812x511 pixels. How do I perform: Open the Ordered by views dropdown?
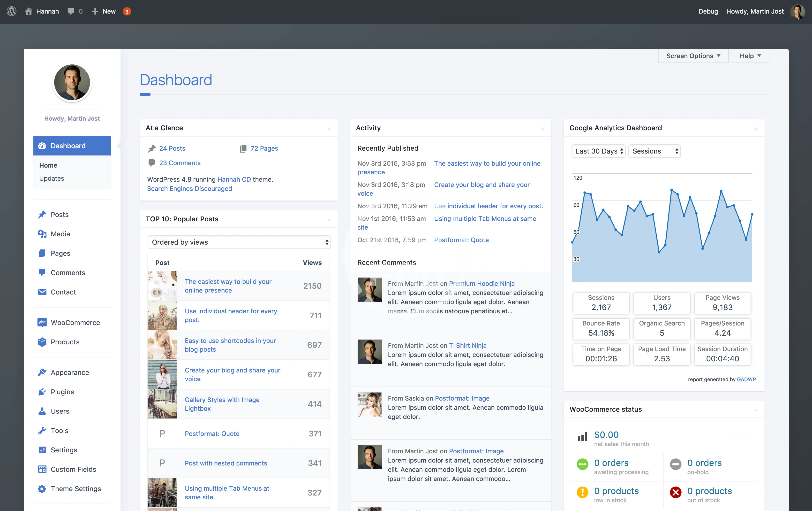pos(239,242)
